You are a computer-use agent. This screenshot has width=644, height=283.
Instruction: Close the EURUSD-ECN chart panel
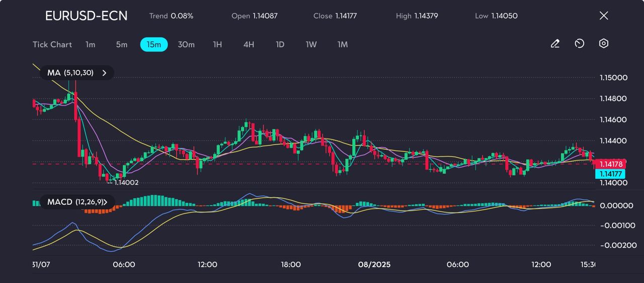(604, 16)
